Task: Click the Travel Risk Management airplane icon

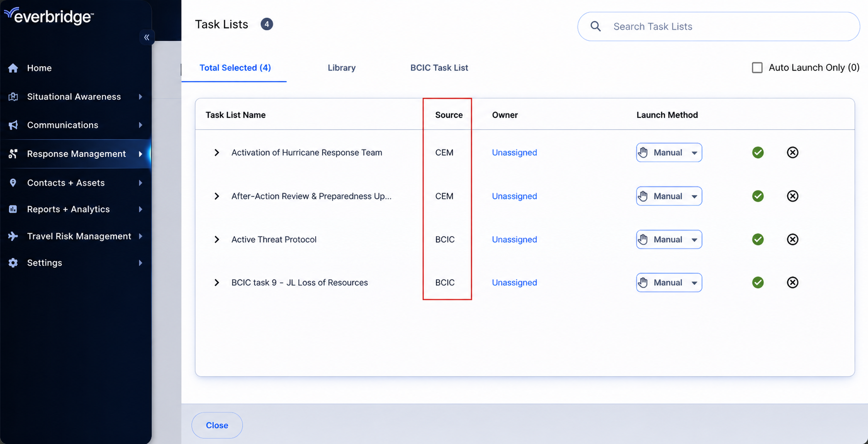Action: click(13, 236)
